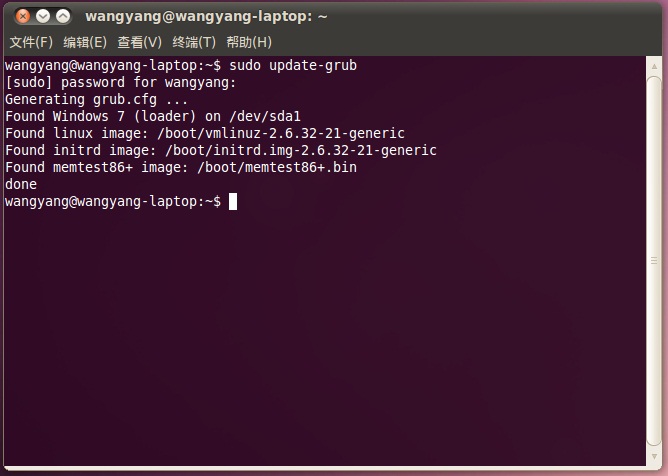Click the 'done' output line
The width and height of the screenshot is (668, 476).
21,185
